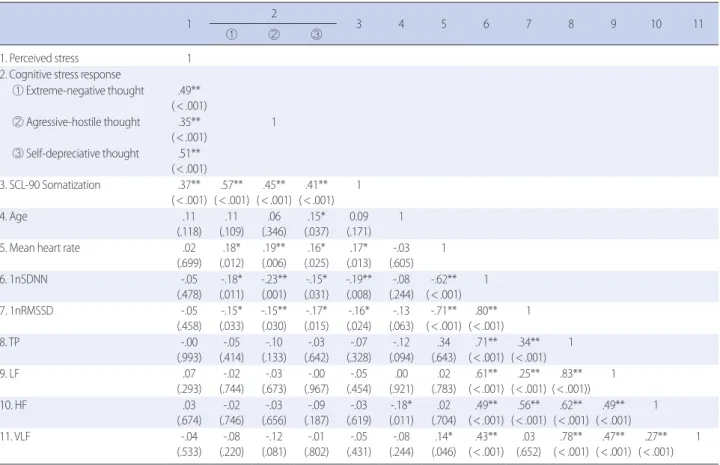This screenshot has height=465, width=720.
Task: Select the "2. Cognitive stress response" row label
Action: (61, 74)
